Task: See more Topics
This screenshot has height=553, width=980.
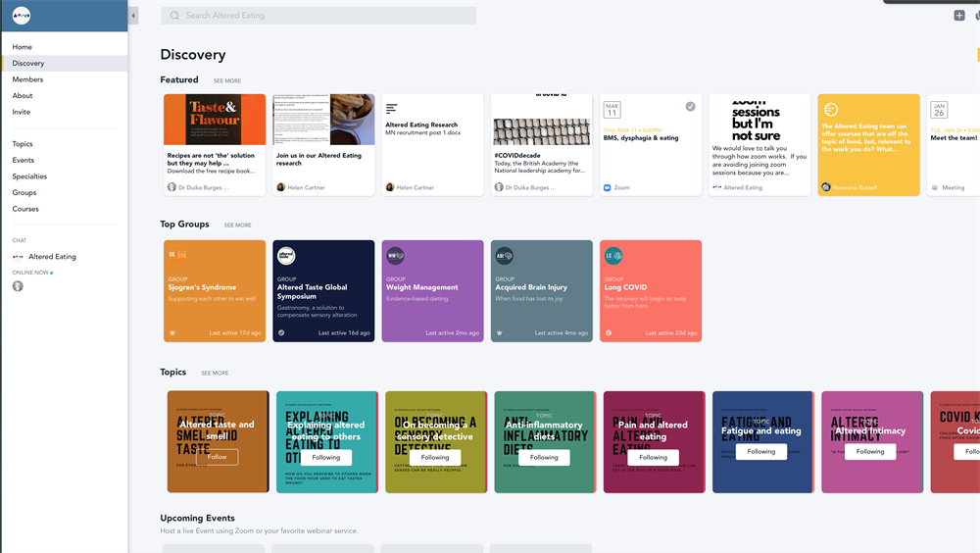Action: 215,373
